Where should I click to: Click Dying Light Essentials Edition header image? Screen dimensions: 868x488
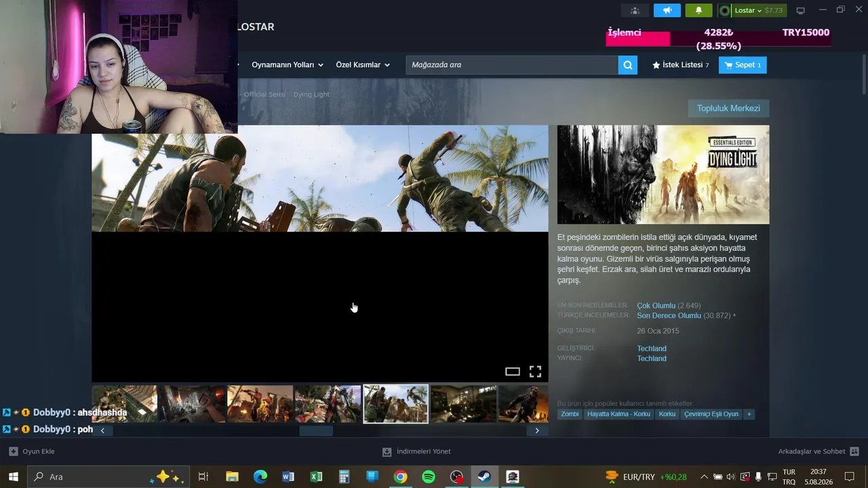coord(663,175)
